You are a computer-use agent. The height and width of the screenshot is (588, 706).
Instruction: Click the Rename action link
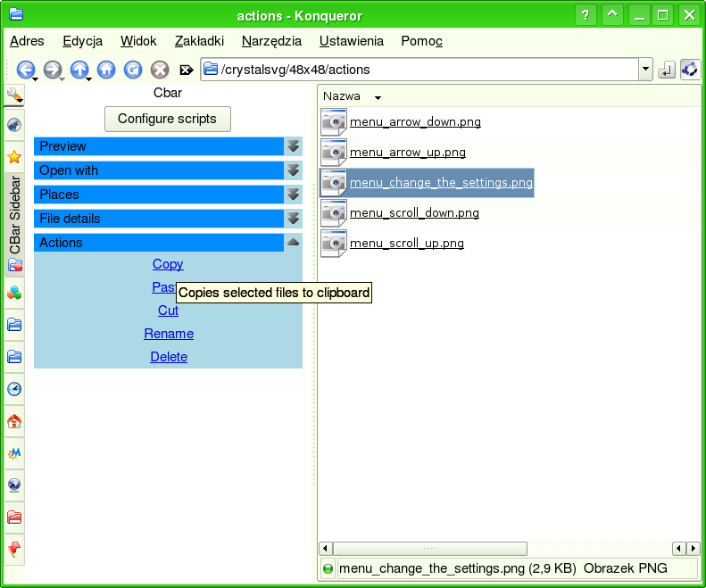(169, 334)
